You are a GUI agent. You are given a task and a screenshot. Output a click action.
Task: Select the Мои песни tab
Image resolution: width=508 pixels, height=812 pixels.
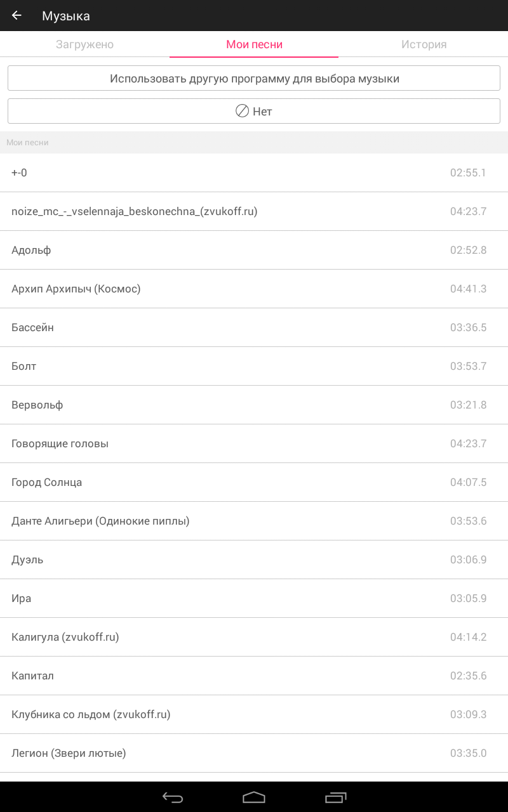254,44
